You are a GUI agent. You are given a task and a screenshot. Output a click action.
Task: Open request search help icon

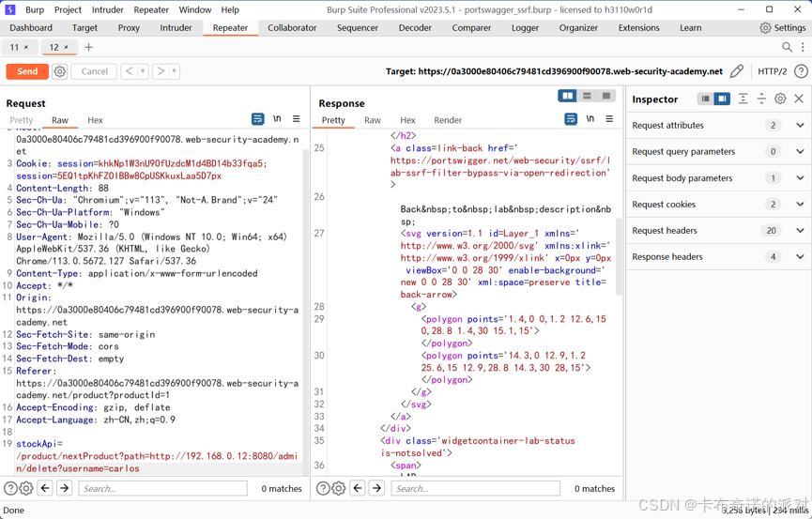9,488
